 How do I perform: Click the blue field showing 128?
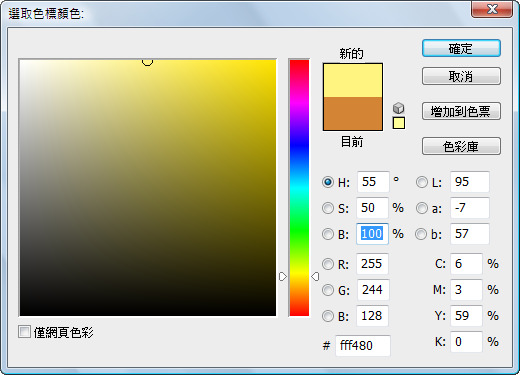pyautogui.click(x=372, y=316)
